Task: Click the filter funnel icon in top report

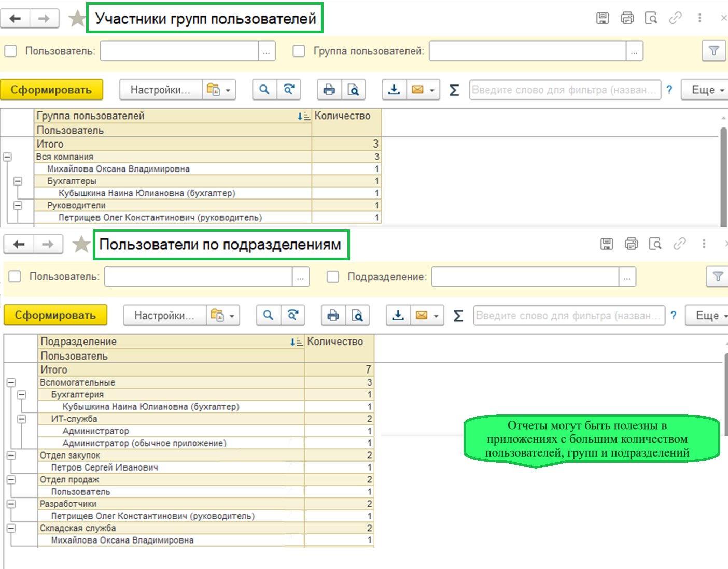Action: click(714, 51)
